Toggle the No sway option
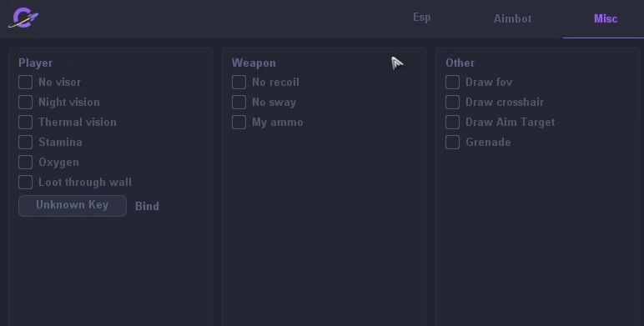Viewport: 644px width, 326px height. (239, 103)
